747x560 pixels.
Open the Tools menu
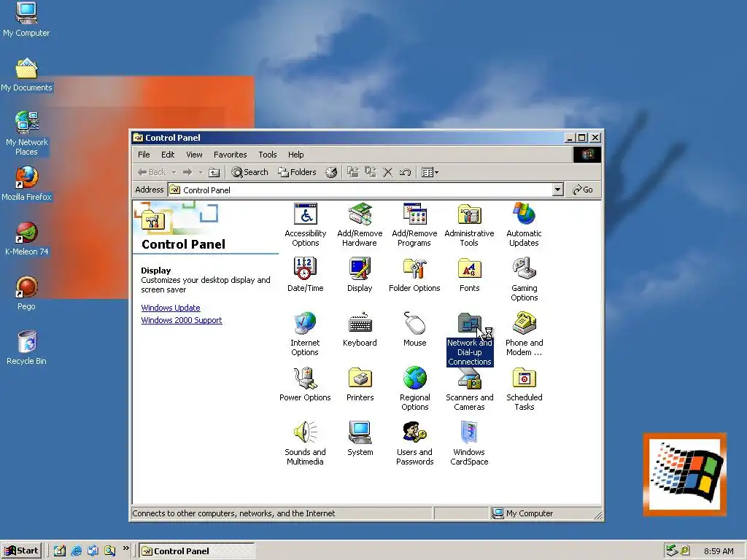[x=267, y=155]
